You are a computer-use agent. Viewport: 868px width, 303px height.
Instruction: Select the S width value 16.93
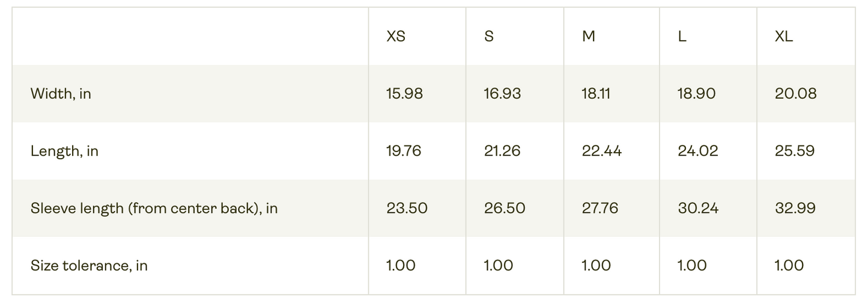tap(502, 94)
